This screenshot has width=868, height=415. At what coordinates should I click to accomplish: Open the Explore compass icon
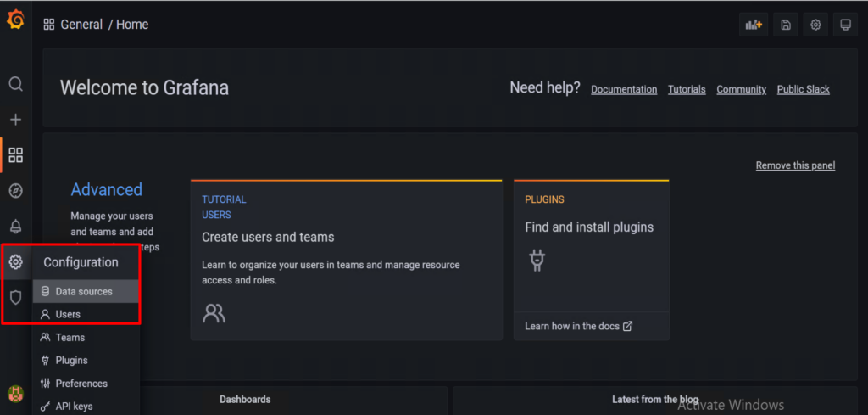[x=15, y=191]
